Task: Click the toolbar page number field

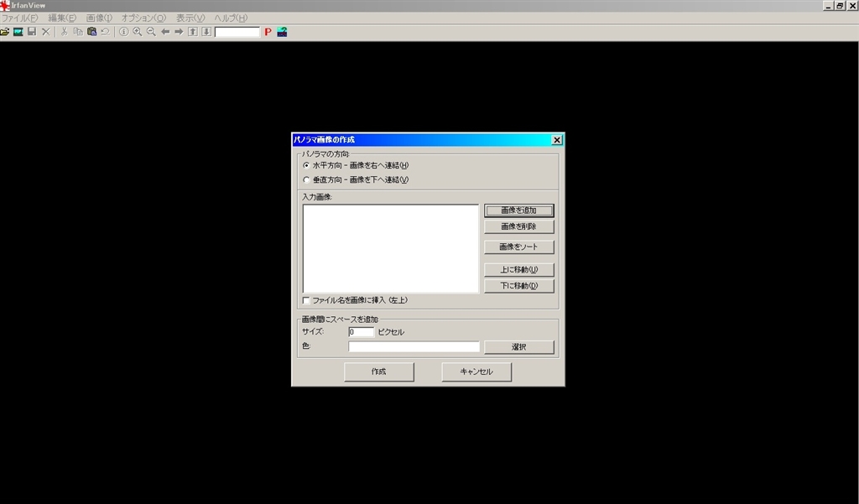Action: click(x=237, y=32)
